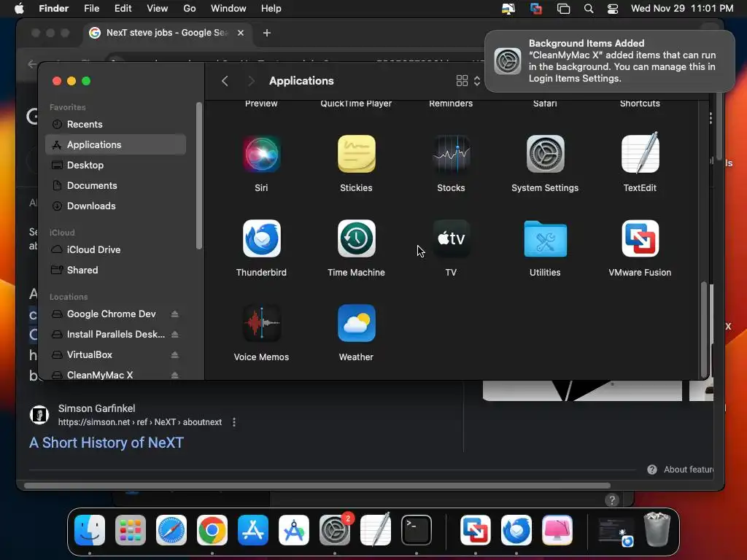747x560 pixels.
Task: Select Desktop in Finder sidebar
Action: [116, 166]
